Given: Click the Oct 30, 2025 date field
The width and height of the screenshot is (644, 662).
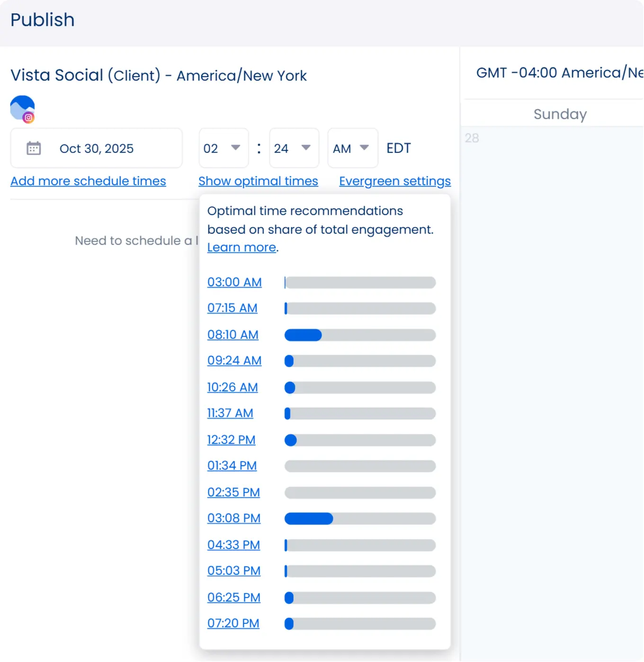Looking at the screenshot, I should coord(97,149).
